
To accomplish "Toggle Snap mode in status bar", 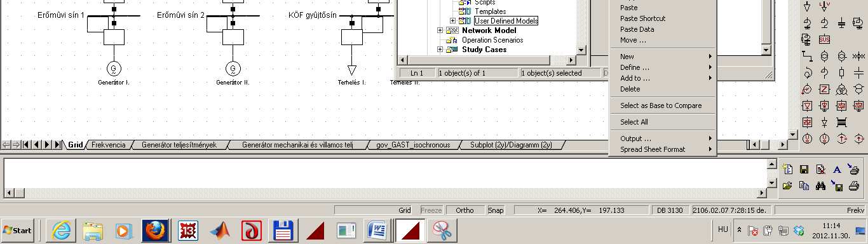I will click(x=496, y=210).
